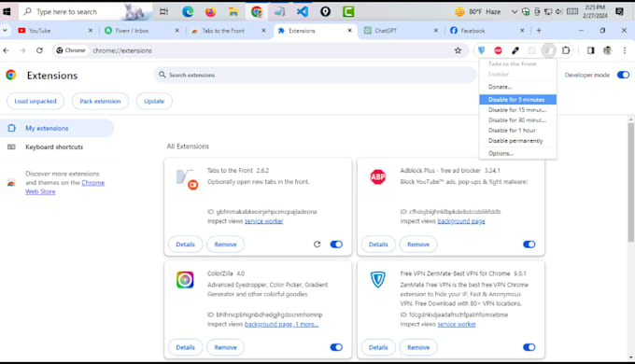Screen dimensions: 635x364
Task: Reload the extensions page
Action: point(39,50)
